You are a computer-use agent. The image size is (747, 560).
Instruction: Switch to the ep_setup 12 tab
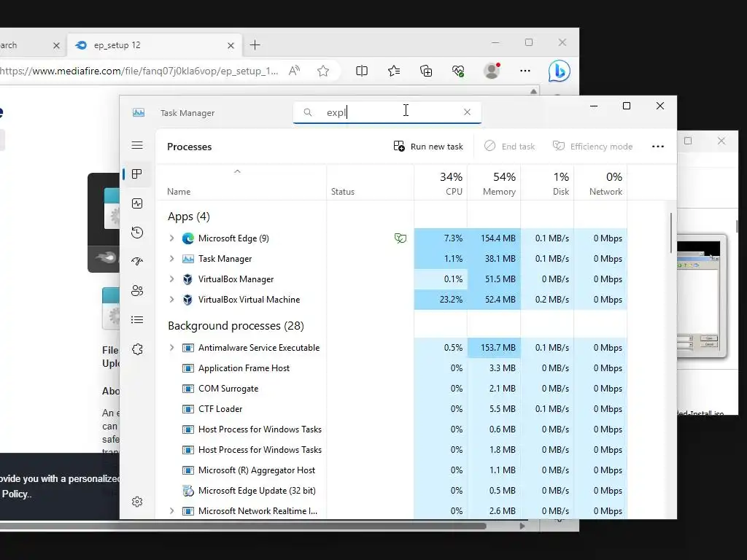[155, 46]
